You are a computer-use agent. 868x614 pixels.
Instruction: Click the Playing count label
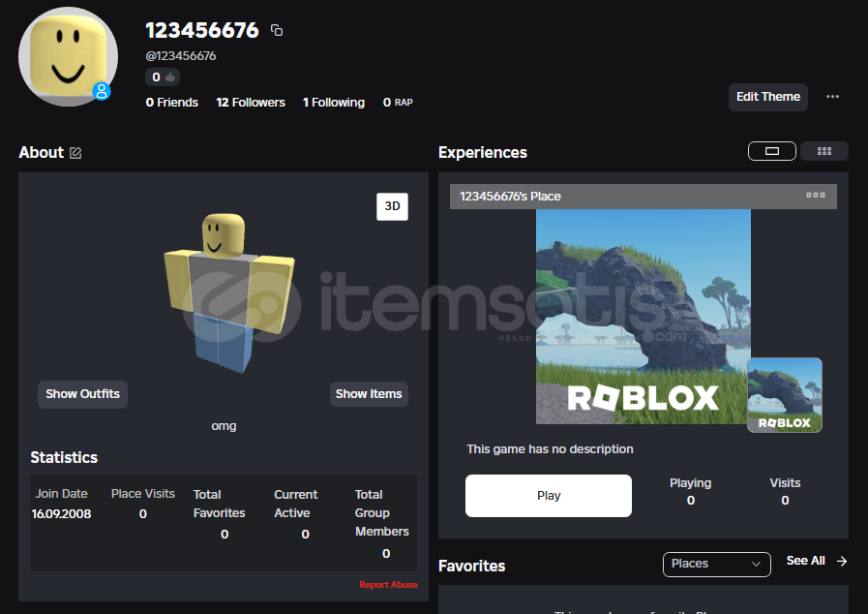pyautogui.click(x=691, y=482)
